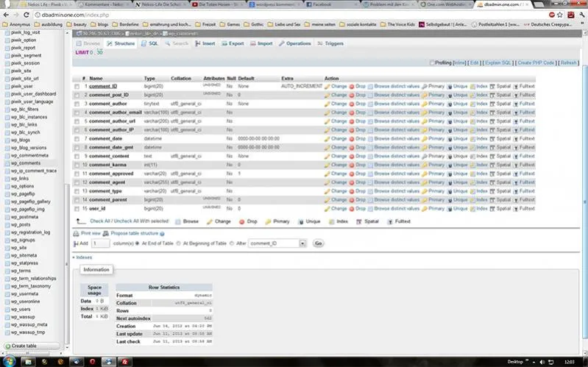
Task: Open the Export tab
Action: (x=233, y=44)
